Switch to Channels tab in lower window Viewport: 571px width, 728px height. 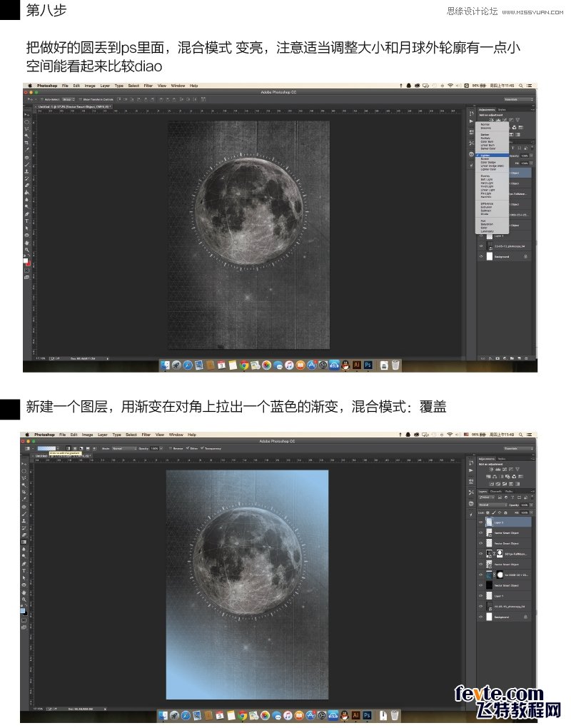496,492
